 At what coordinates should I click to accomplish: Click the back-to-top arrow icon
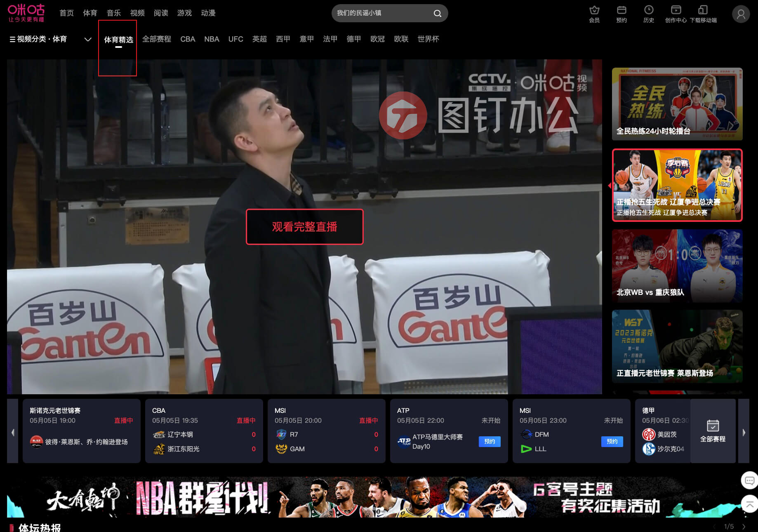point(749,504)
